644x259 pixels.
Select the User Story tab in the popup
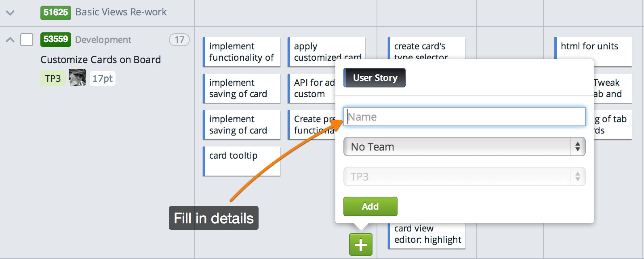pos(374,78)
